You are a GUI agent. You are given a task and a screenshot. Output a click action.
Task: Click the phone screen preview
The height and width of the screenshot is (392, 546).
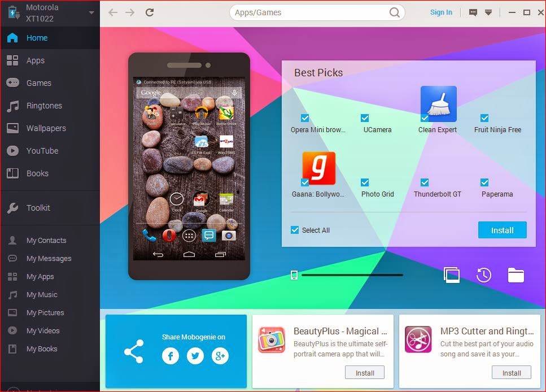(189, 169)
